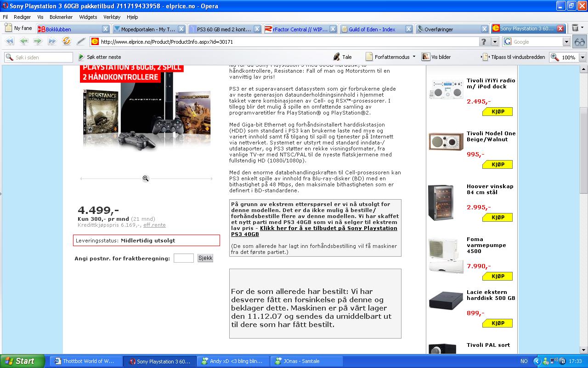The image size is (588, 368).
Task: Expand the Forfattermodus dropdown arrow
Action: (414, 57)
